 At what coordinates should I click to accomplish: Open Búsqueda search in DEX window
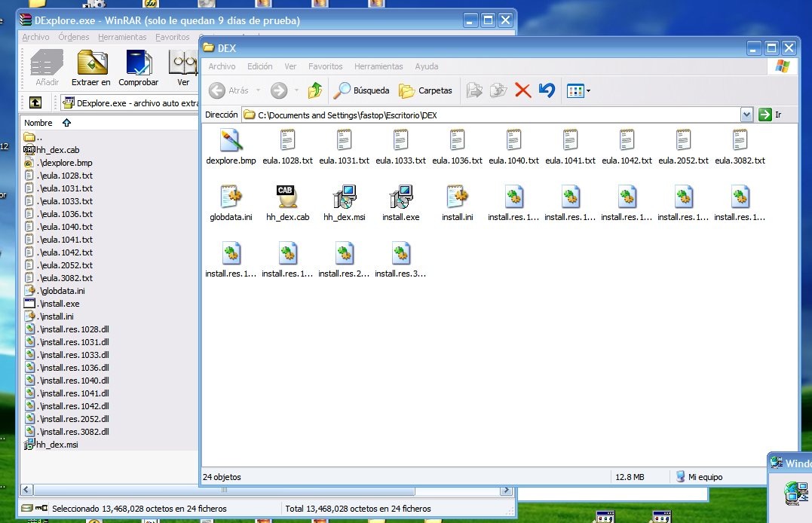coord(361,90)
